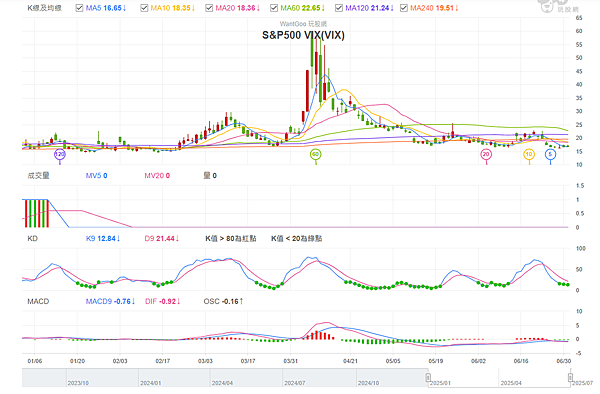Image resolution: width=600 pixels, height=394 pixels.
Task: Click the right range navigator handle
Action: click(x=570, y=378)
